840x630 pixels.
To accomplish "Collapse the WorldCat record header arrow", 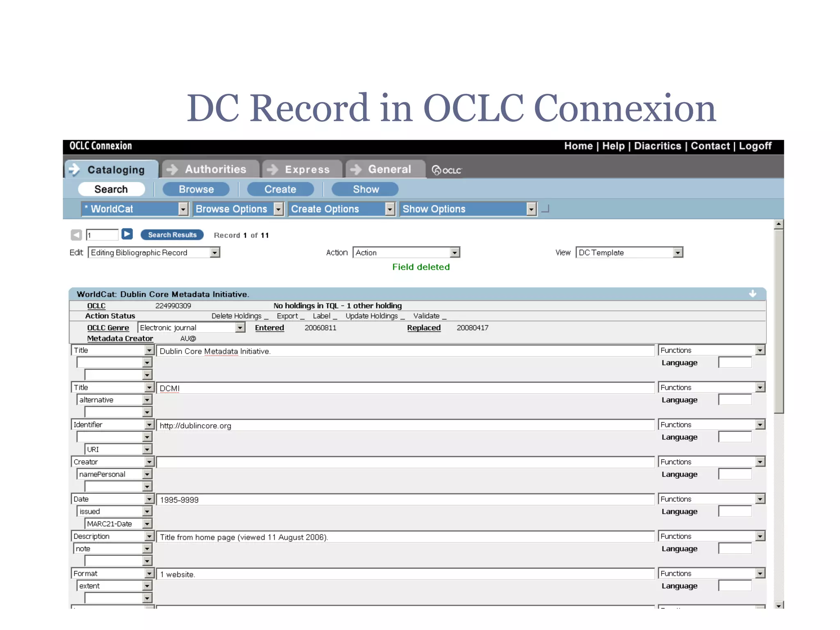I will tap(753, 294).
